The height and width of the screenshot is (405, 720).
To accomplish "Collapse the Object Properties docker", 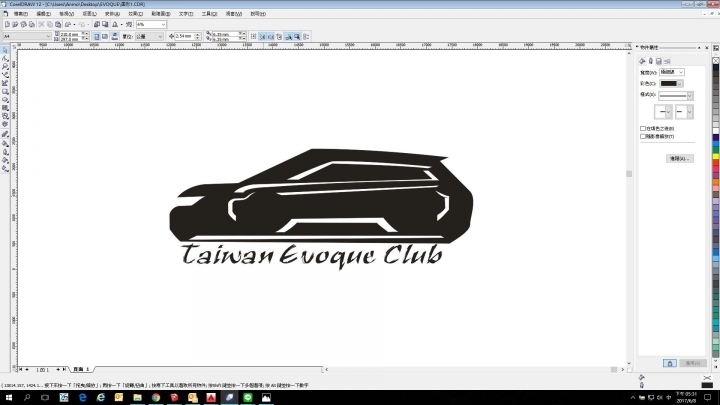I will (x=699, y=48).
